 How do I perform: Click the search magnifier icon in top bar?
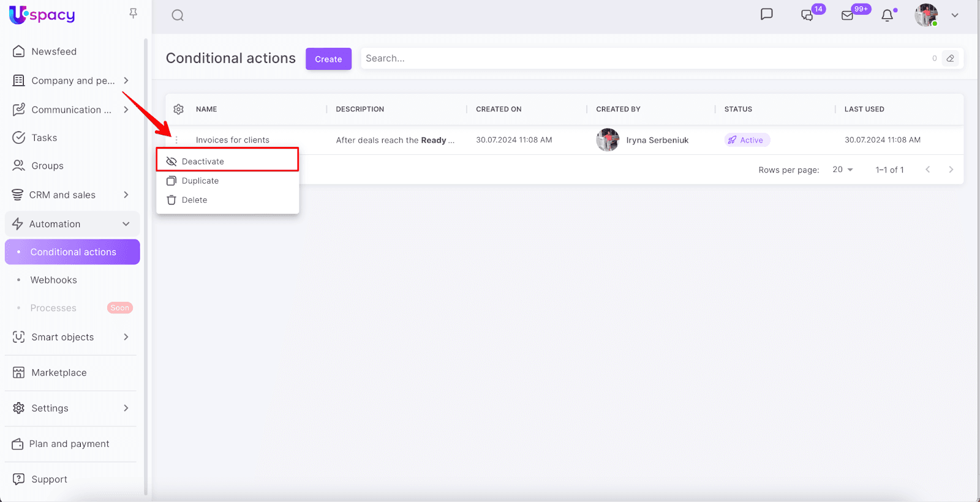[x=178, y=15]
